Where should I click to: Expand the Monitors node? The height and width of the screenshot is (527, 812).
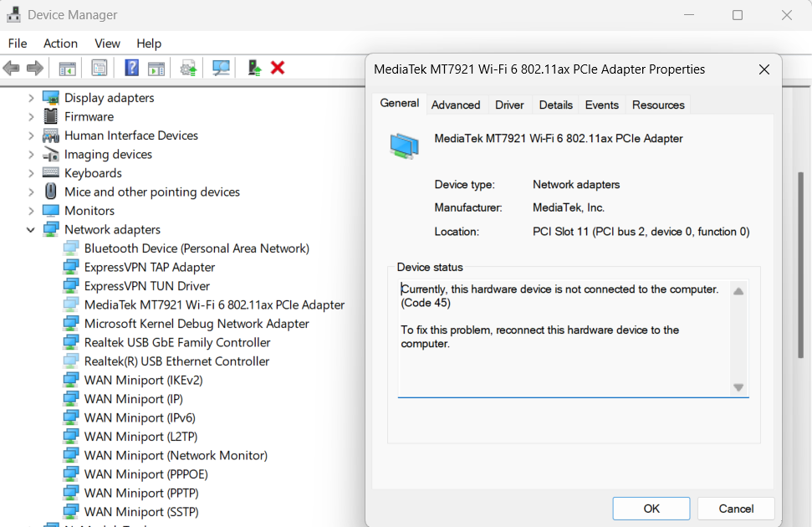click(x=31, y=211)
